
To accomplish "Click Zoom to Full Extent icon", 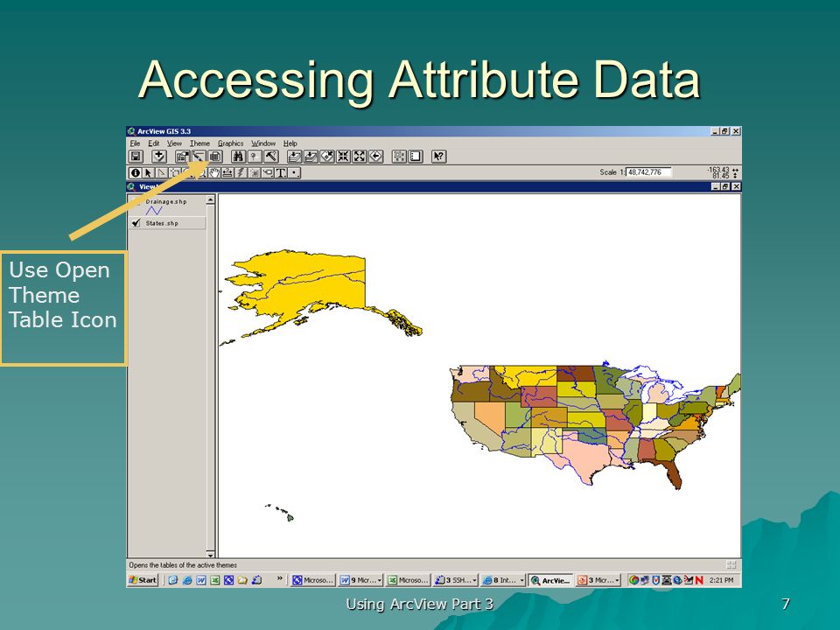I will 295,157.
